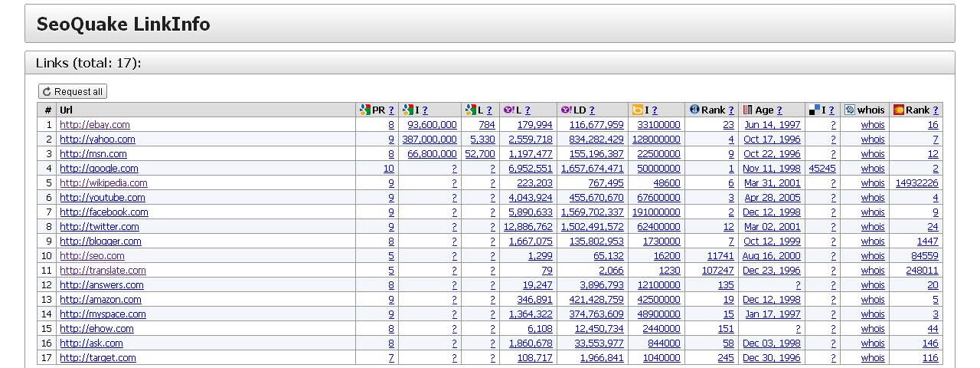Click the whois icon in column header

tap(849, 110)
